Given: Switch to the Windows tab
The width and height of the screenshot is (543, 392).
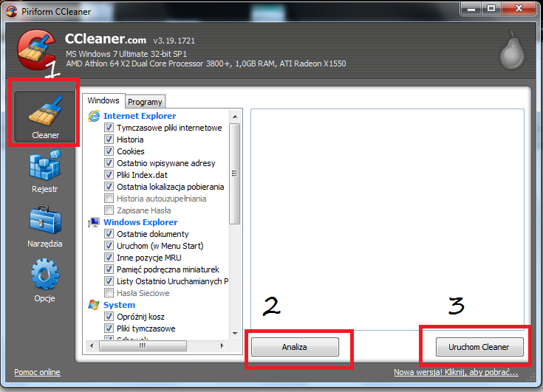Looking at the screenshot, I should click(x=103, y=100).
